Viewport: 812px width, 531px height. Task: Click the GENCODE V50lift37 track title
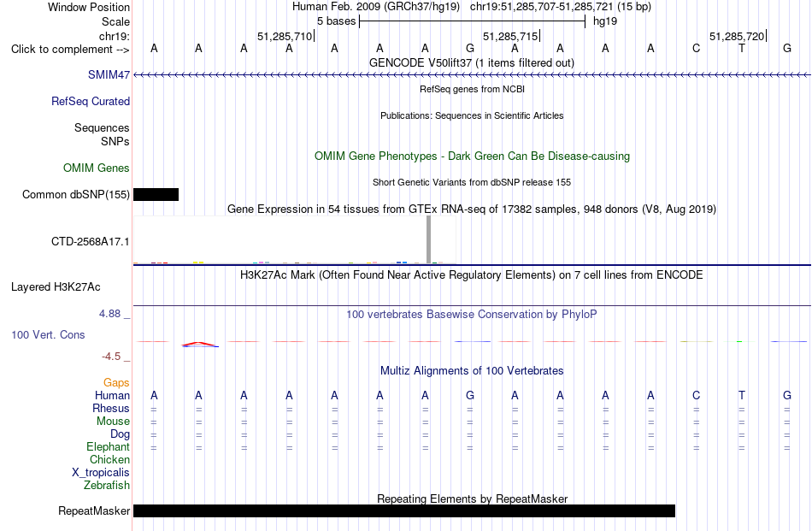click(x=471, y=62)
